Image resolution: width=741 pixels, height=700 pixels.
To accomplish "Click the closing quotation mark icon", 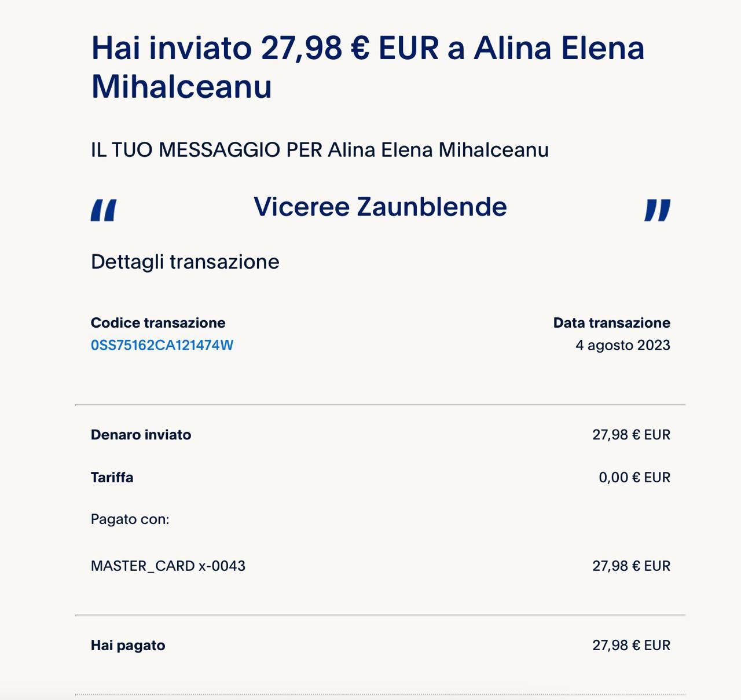I will point(658,210).
